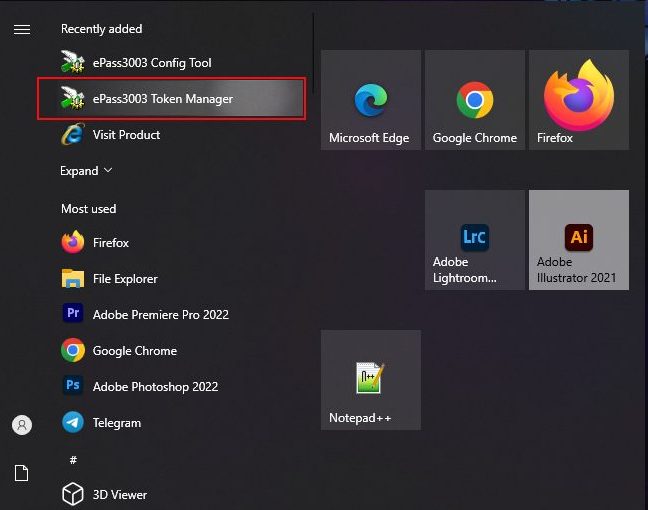Click the Recently added header

102,29
